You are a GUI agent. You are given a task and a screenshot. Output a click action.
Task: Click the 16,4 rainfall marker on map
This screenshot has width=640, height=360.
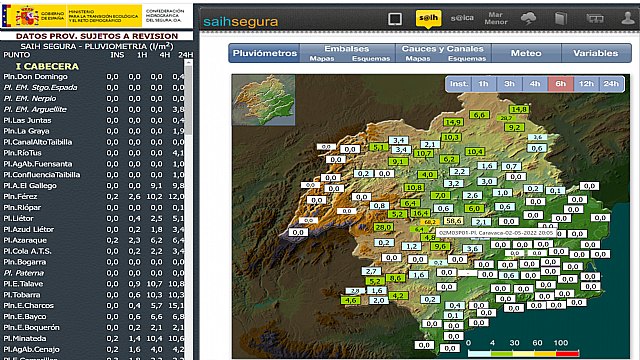420,213
